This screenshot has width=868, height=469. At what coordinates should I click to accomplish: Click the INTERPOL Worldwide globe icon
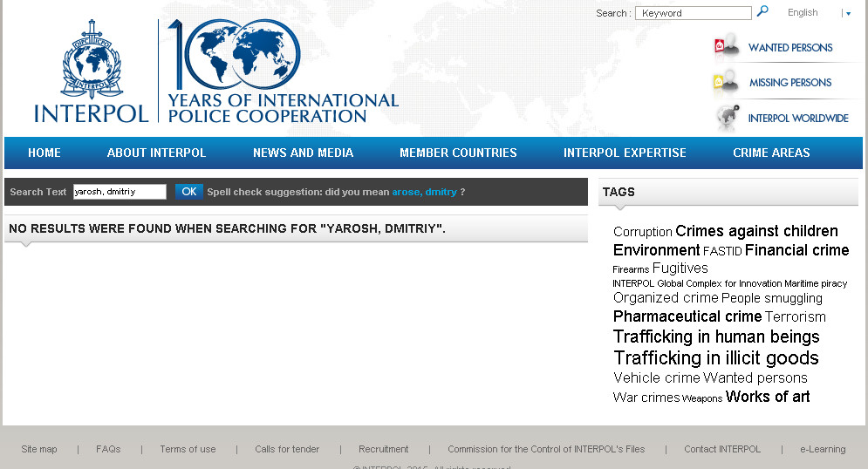[x=728, y=117]
